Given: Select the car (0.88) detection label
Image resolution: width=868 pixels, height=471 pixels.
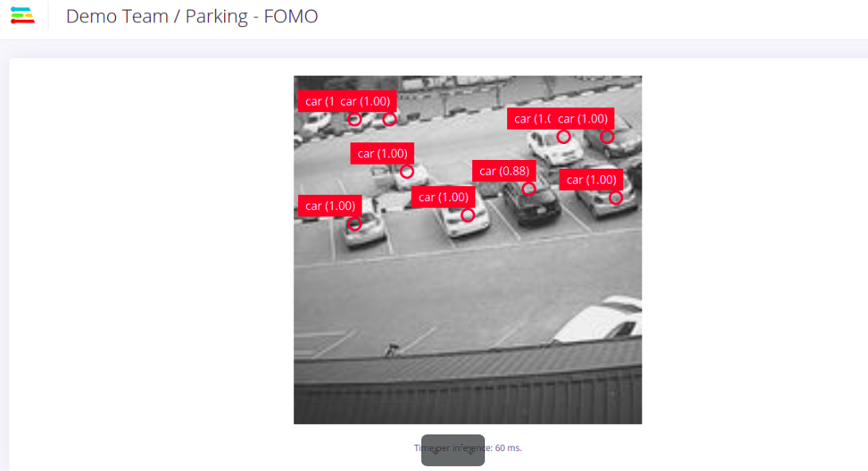Looking at the screenshot, I should 504,171.
